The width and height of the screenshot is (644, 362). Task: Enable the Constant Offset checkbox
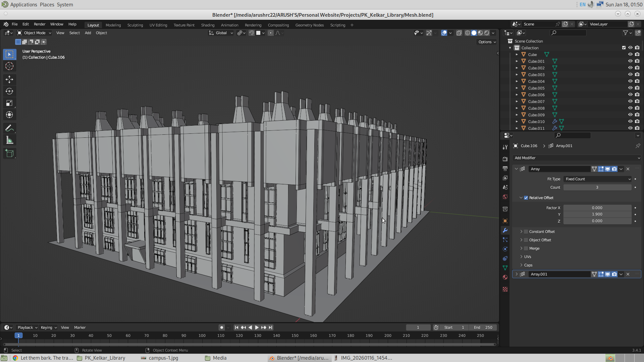[x=526, y=232]
